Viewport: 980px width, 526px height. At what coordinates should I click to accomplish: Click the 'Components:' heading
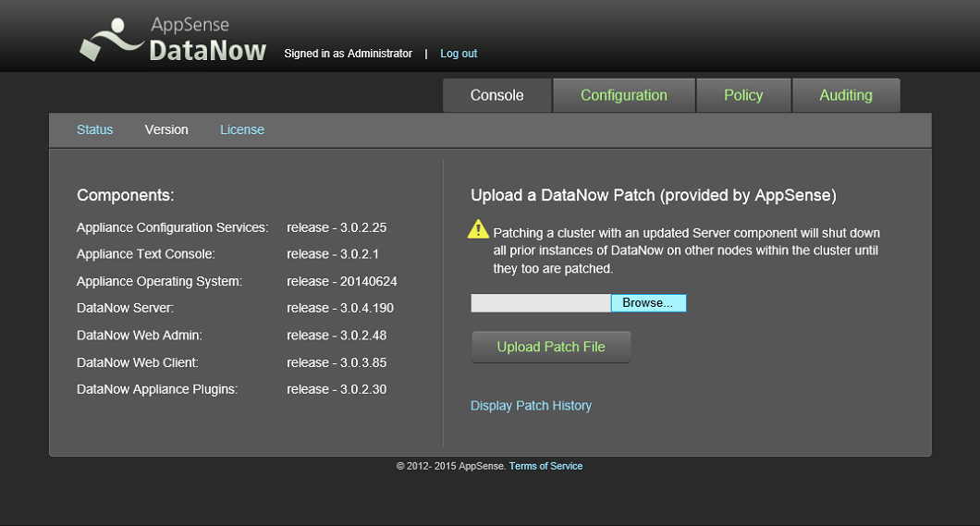click(x=125, y=196)
